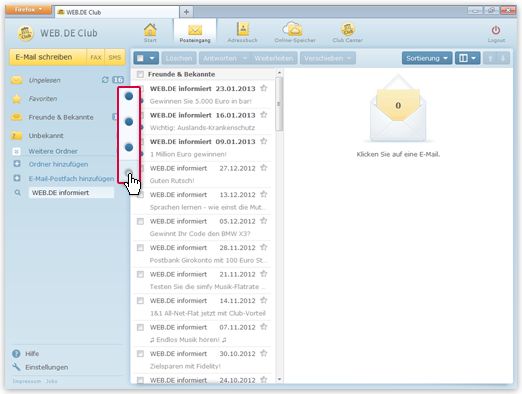The image size is (522, 394).
Task: Check the 30.10.2012 Zielsparen email
Action: pos(140,354)
